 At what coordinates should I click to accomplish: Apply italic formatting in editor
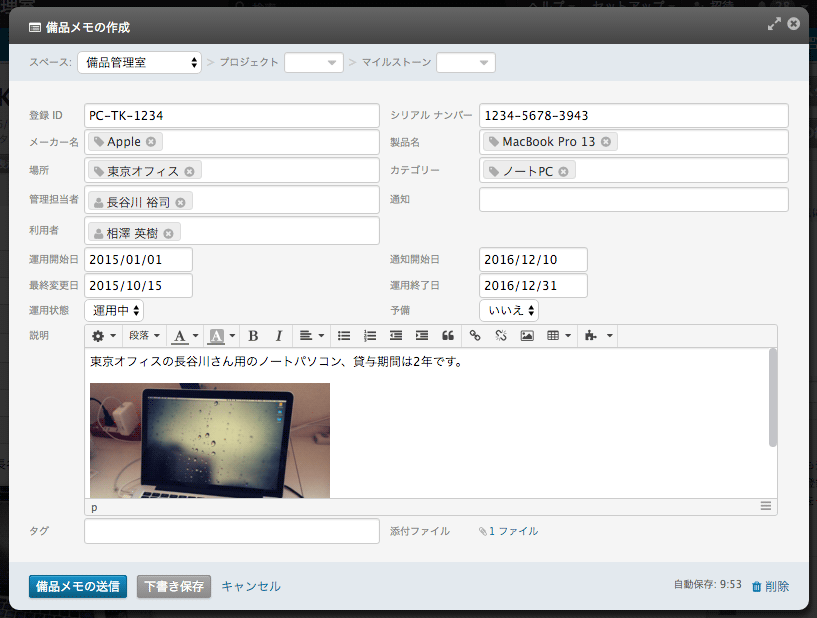click(279, 336)
